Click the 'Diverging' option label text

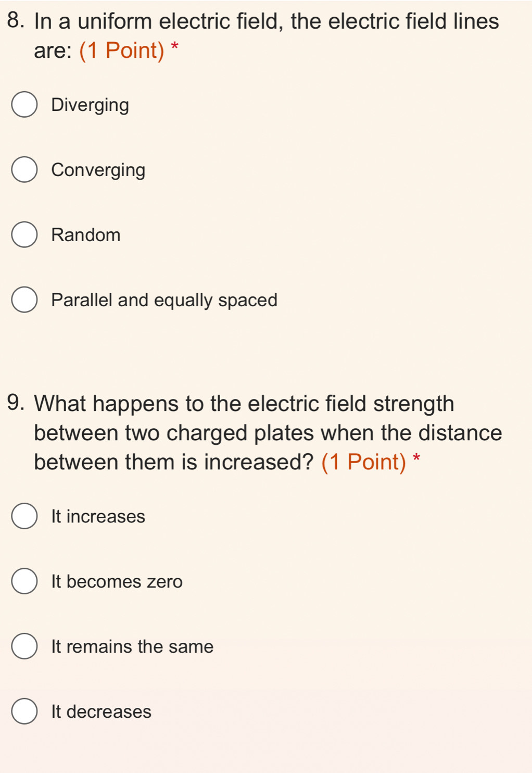pos(90,105)
